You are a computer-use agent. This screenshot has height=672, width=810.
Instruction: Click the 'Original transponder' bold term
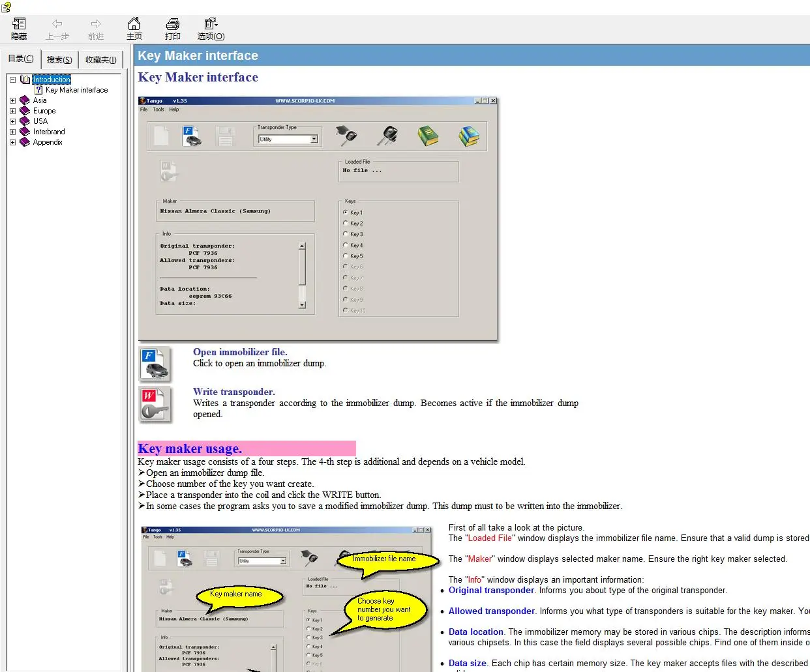[491, 591]
